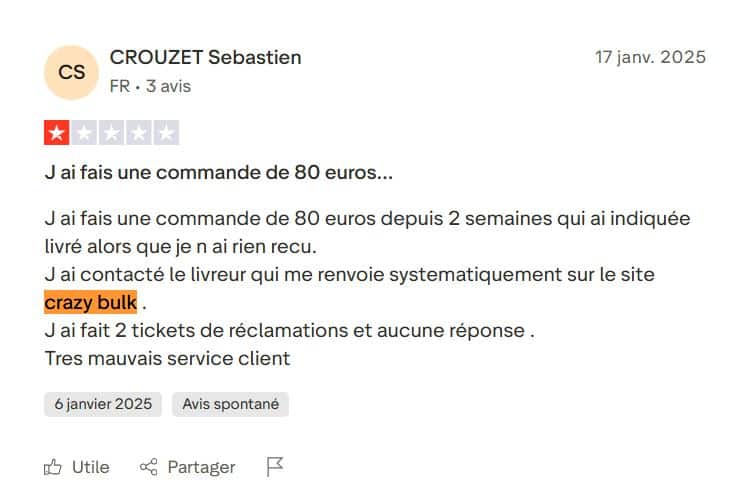Viewport: 754px width, 495px height.
Task: Open reviewer profile CROUZET Sebastien
Action: point(205,57)
